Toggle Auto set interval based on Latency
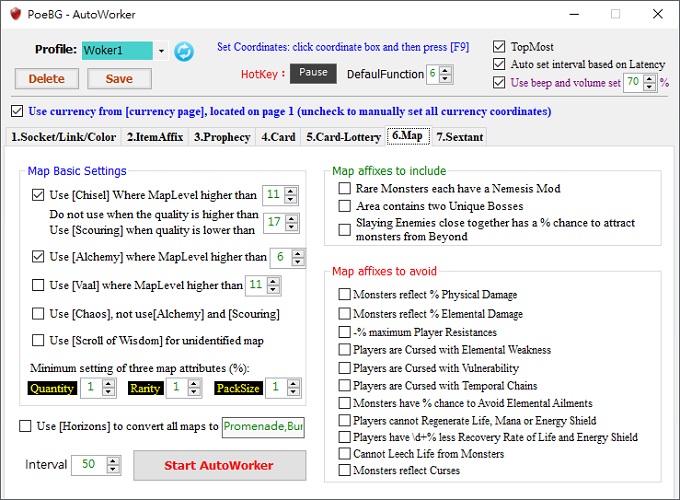 pos(499,64)
